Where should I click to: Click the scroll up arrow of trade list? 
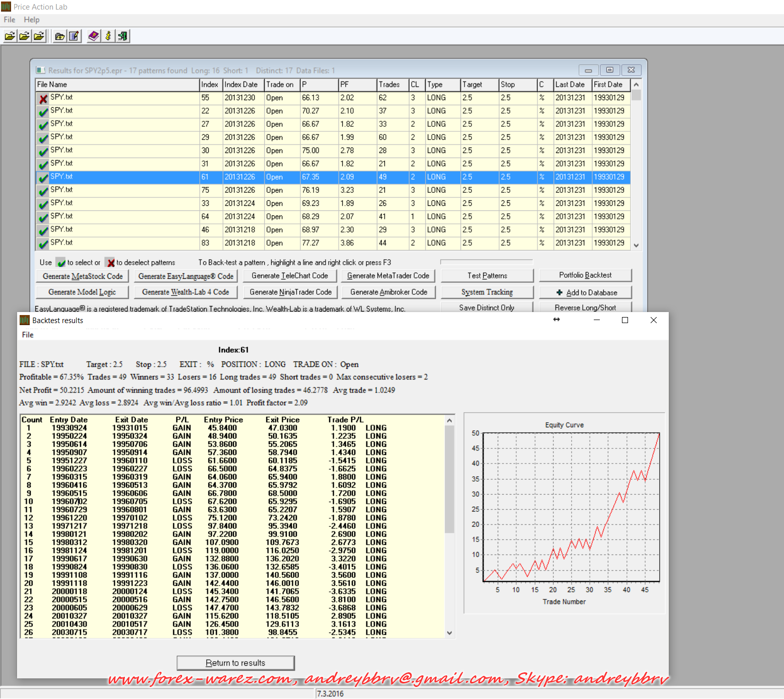449,421
